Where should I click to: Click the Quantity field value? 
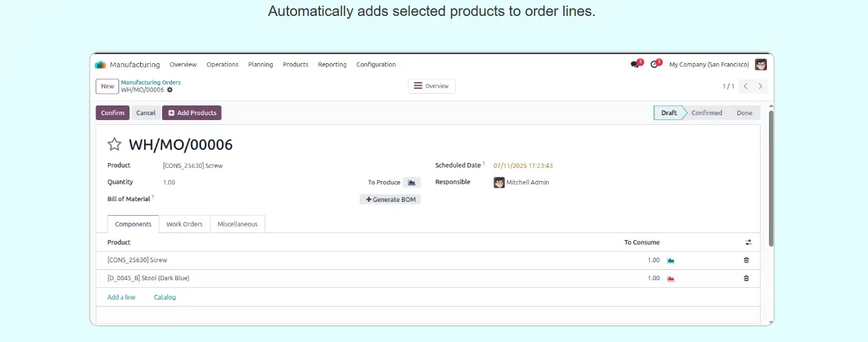click(169, 182)
